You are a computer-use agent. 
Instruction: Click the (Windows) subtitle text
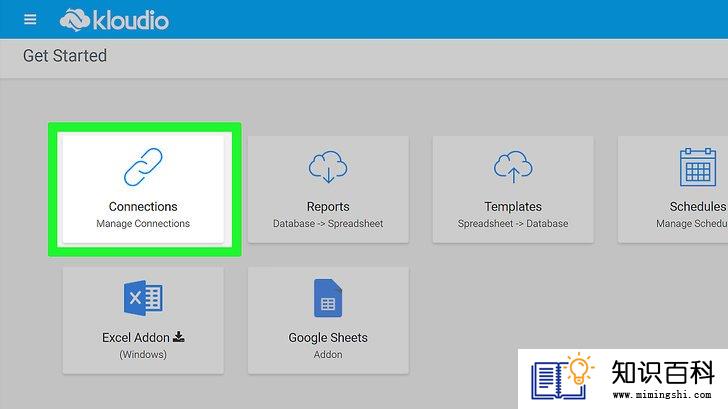coord(143,355)
